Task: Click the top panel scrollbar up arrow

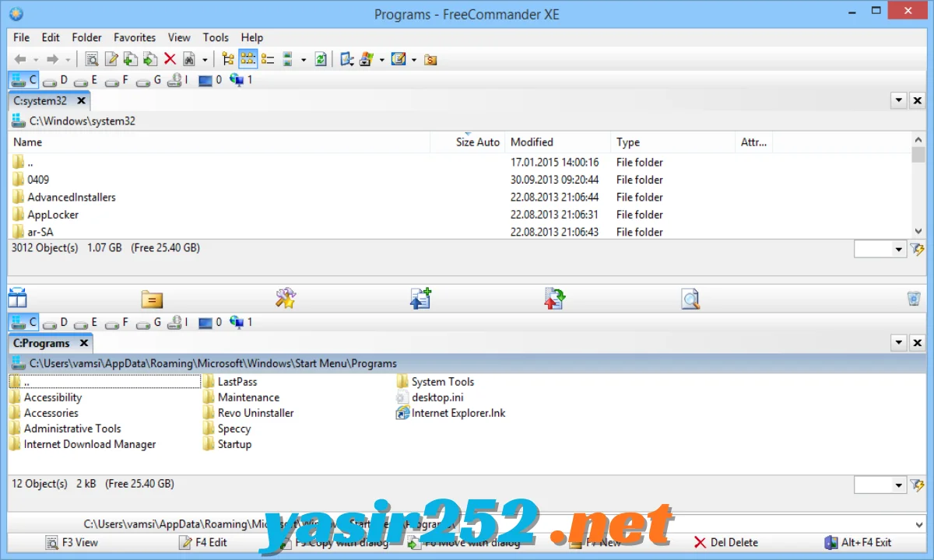Action: pos(918,140)
